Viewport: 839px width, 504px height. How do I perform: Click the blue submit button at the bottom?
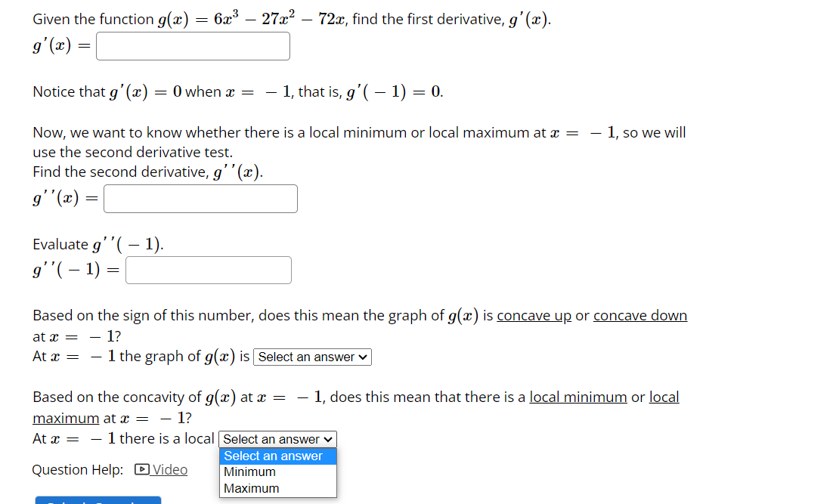(98, 500)
